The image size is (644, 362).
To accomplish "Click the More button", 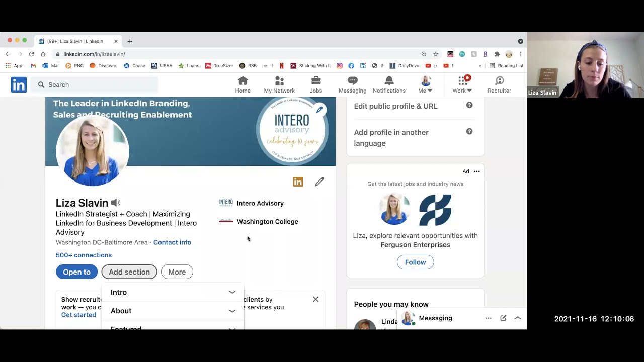I will pos(177,272).
